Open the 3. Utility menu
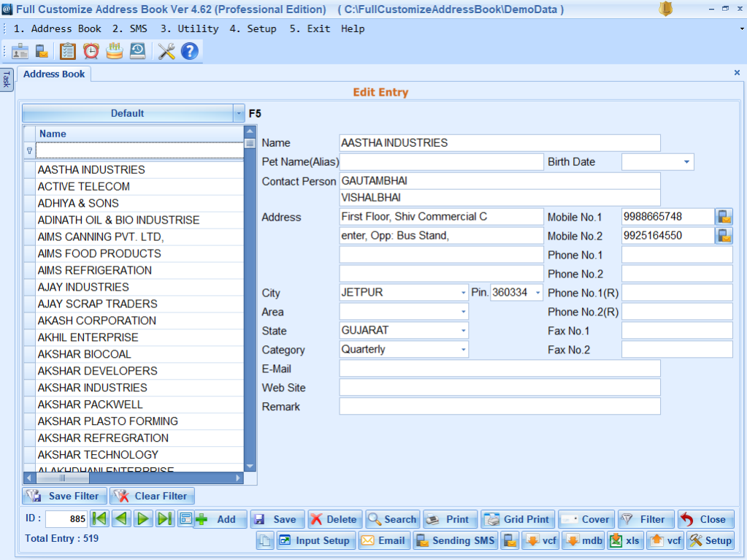 point(189,29)
